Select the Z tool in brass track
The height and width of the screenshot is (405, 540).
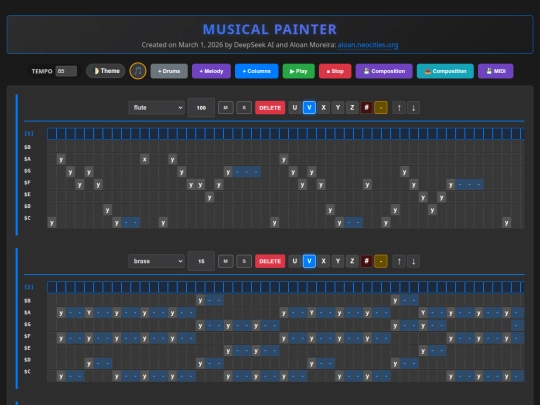point(352,261)
